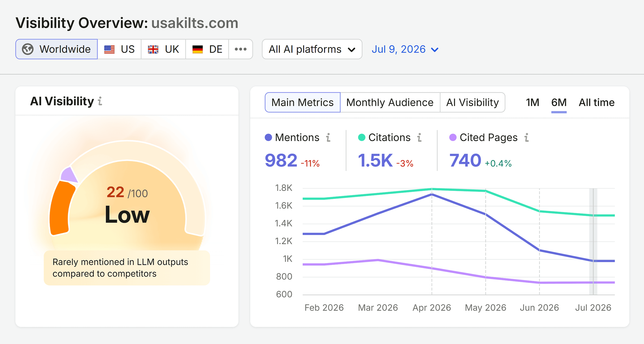Image resolution: width=644 pixels, height=344 pixels.
Task: Click the -3% change indicator
Action: [405, 163]
